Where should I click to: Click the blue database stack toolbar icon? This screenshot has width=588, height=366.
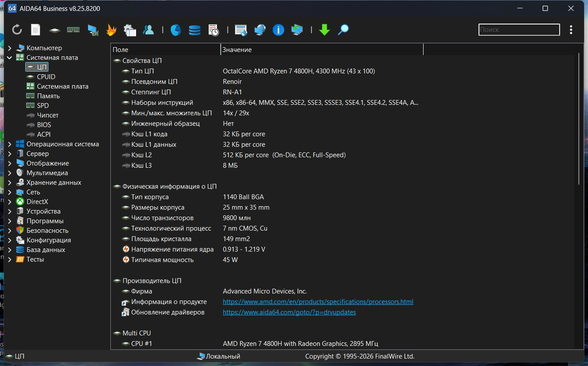[x=195, y=30]
